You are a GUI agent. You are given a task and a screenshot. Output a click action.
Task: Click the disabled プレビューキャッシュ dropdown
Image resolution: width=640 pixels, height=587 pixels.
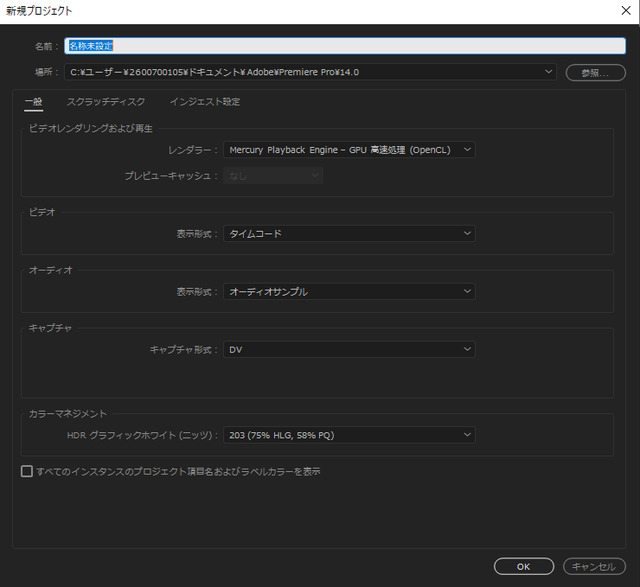(x=273, y=176)
